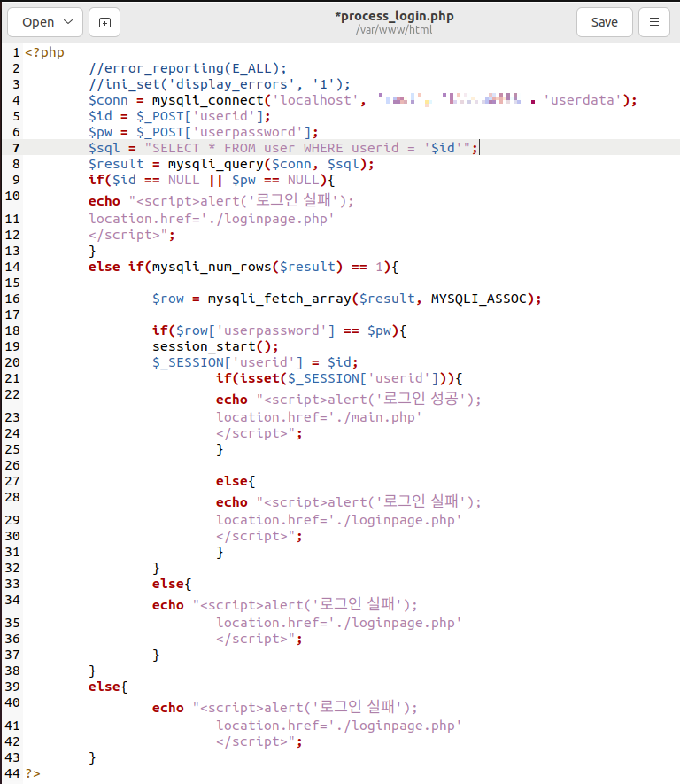Image resolution: width=680 pixels, height=784 pixels.
Task: Click session_start(); on line 19
Action: 215,346
